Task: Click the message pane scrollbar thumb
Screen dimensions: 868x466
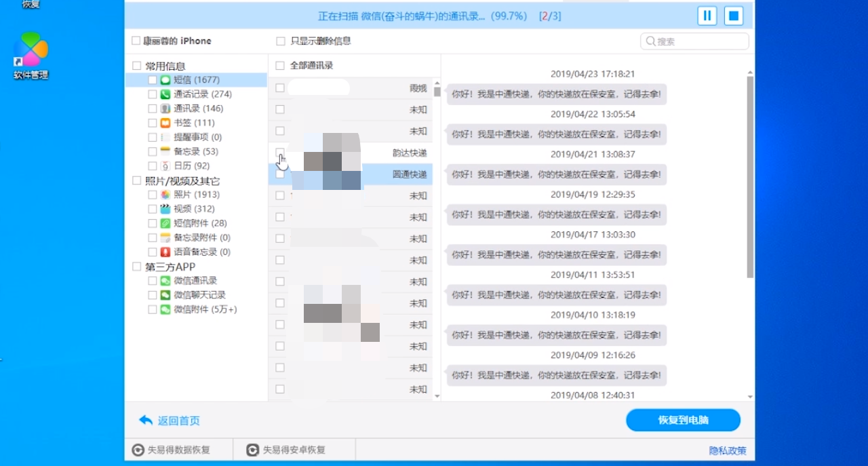Action: coord(750,176)
